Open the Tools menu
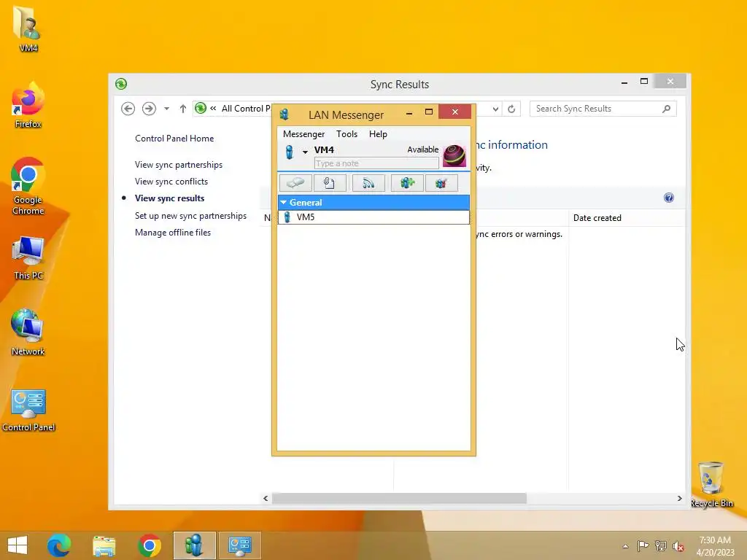The height and width of the screenshot is (560, 747). 347,134
